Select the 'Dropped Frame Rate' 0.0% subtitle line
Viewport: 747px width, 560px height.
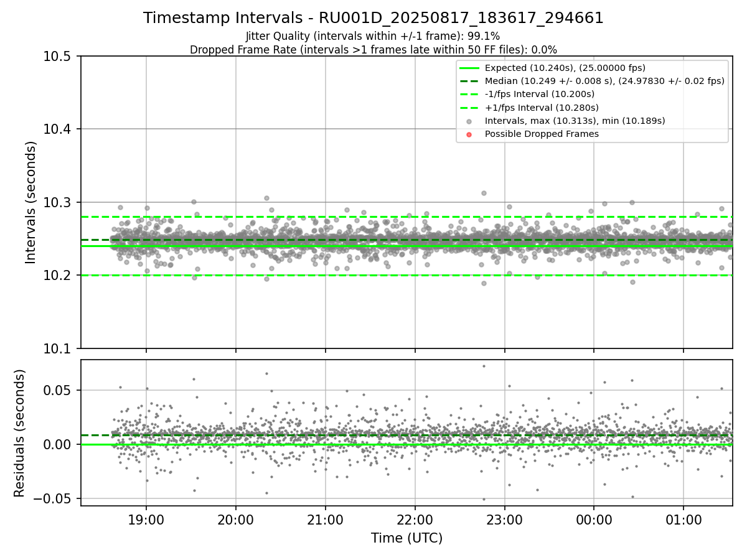pos(374,49)
